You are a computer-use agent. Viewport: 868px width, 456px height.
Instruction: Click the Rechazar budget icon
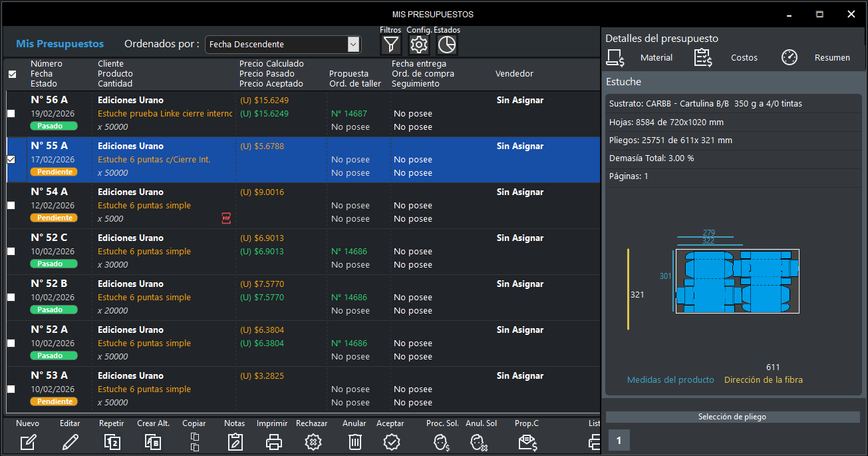313,441
